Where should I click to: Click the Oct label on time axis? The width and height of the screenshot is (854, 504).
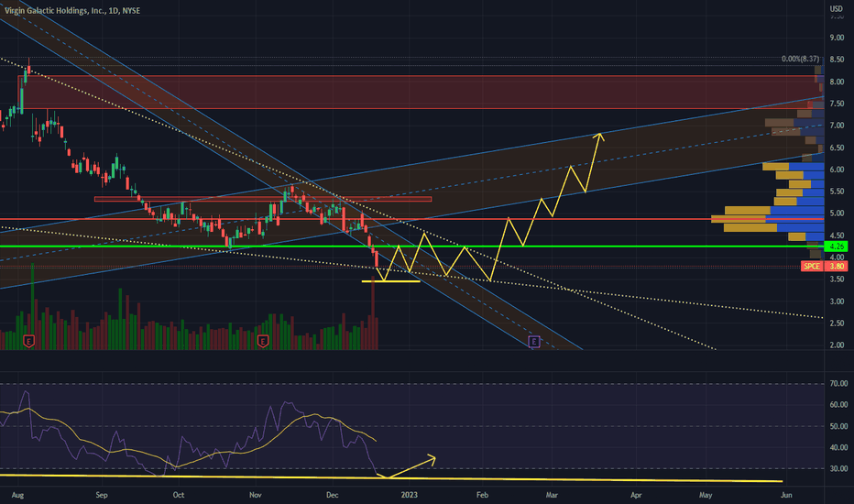tap(178, 495)
